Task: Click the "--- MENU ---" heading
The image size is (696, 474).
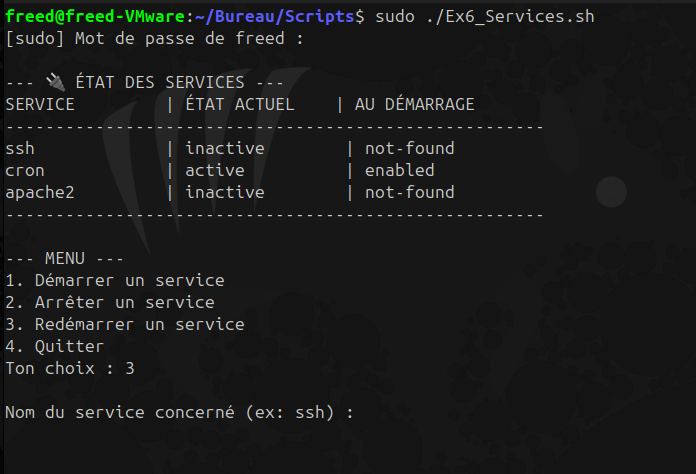Action: [x=65, y=258]
